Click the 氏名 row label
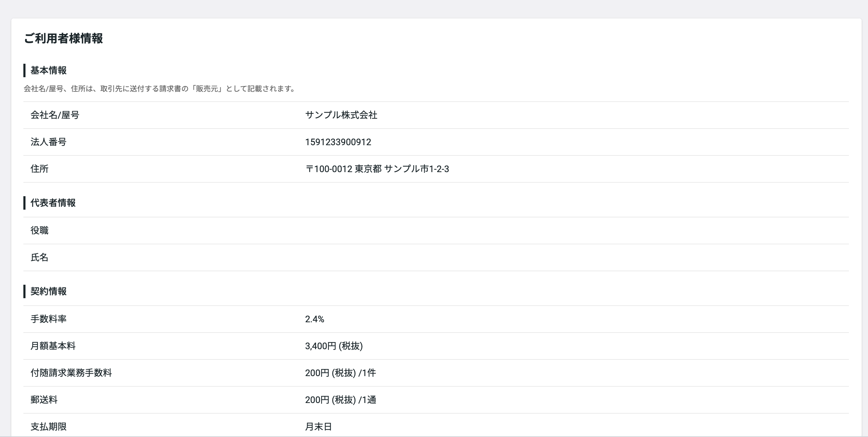The width and height of the screenshot is (868, 437). [40, 257]
